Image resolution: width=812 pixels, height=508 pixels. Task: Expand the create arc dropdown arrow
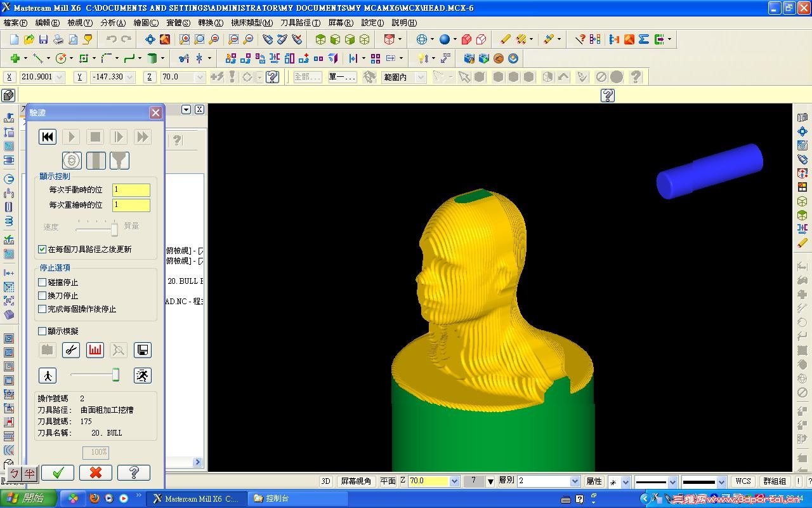[x=71, y=58]
